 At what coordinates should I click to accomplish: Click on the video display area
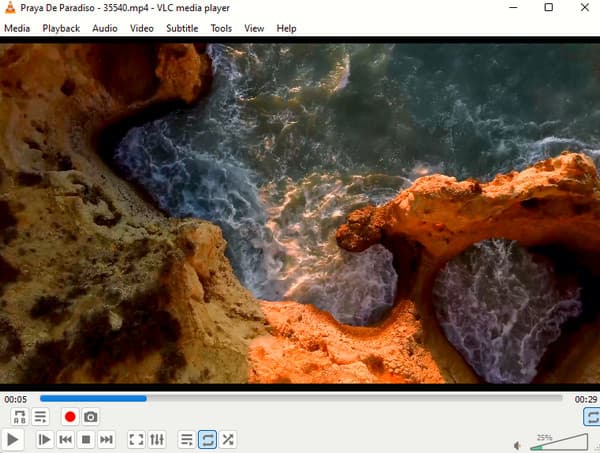pos(300,213)
